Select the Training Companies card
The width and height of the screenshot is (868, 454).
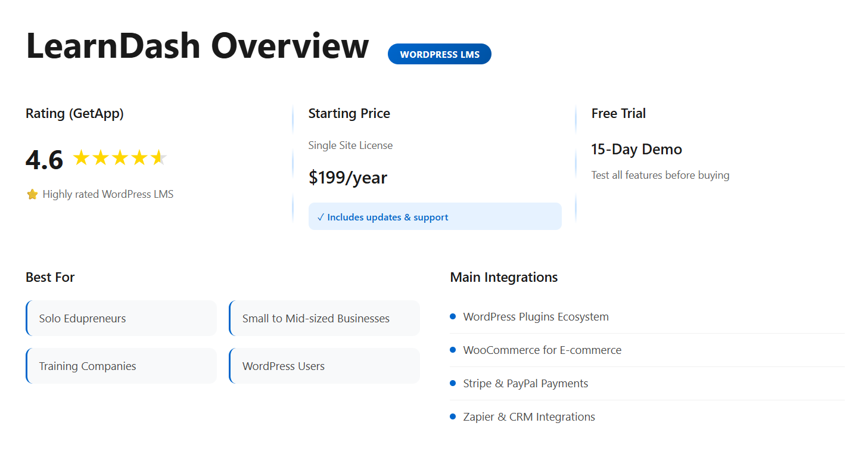[x=121, y=366]
